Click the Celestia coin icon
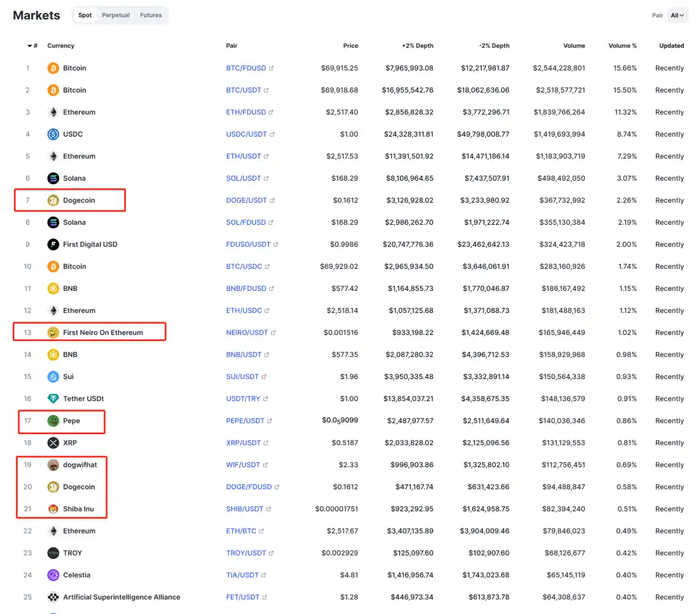 [53, 575]
